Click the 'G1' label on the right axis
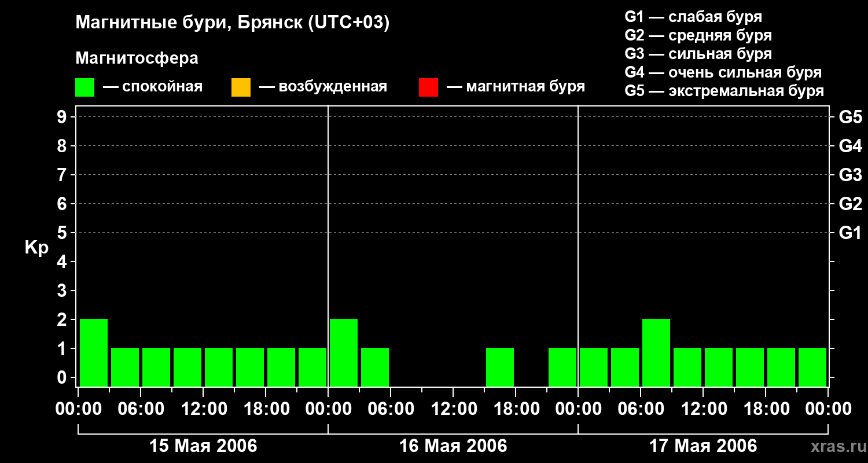868x463 pixels. coord(851,233)
